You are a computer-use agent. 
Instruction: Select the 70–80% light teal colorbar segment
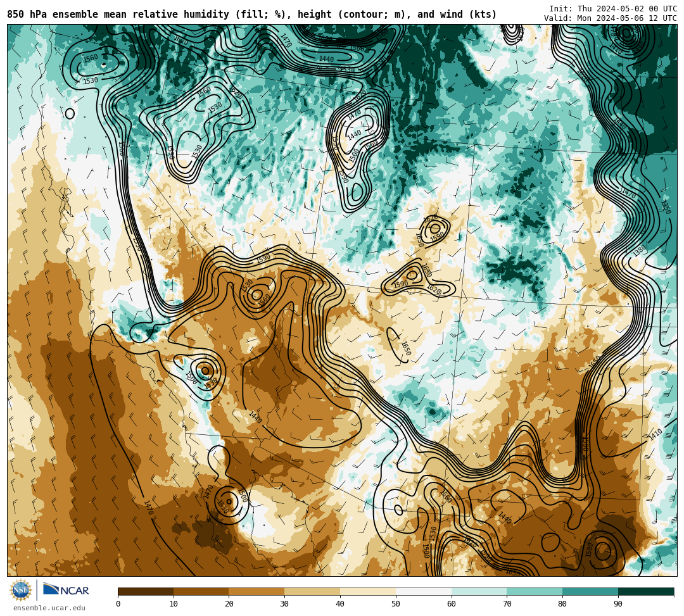535,591
